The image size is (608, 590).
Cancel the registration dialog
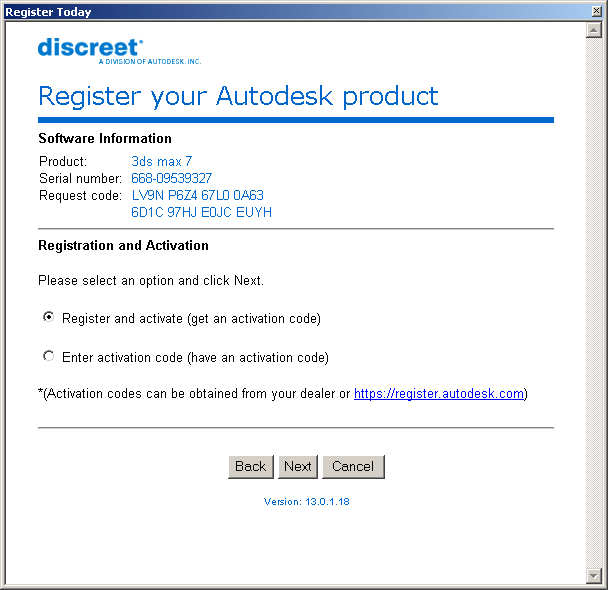[x=353, y=467]
